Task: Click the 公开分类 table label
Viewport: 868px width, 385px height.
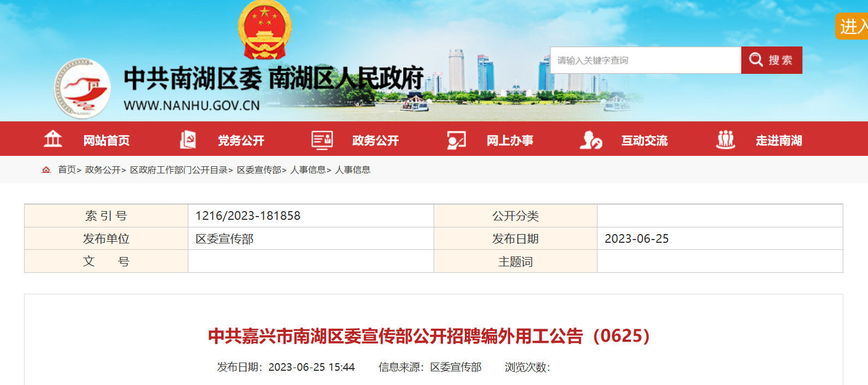Action: [515, 216]
